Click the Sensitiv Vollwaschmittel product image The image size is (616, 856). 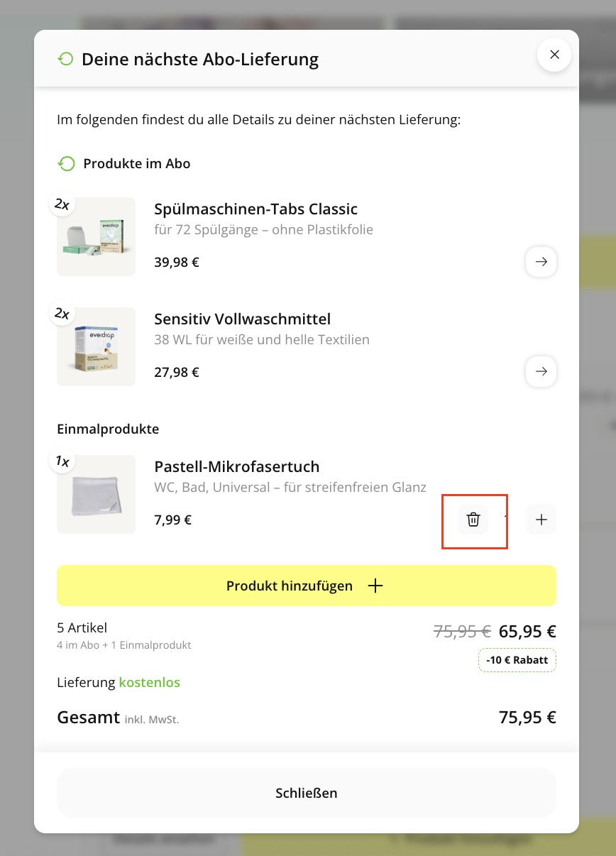coord(96,346)
